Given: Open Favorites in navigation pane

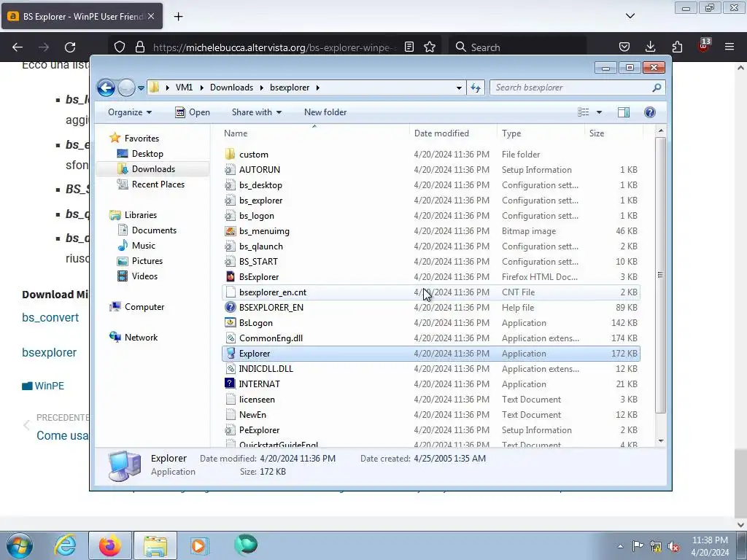Looking at the screenshot, I should pos(142,138).
